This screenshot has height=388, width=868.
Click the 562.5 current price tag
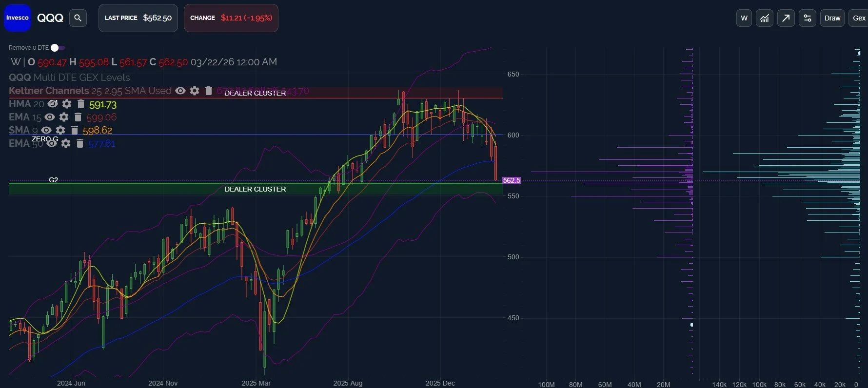click(512, 180)
